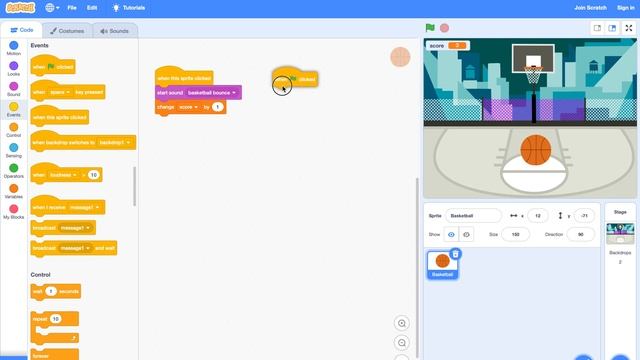Select the Events block category
640x360 pixels.
tap(13, 109)
